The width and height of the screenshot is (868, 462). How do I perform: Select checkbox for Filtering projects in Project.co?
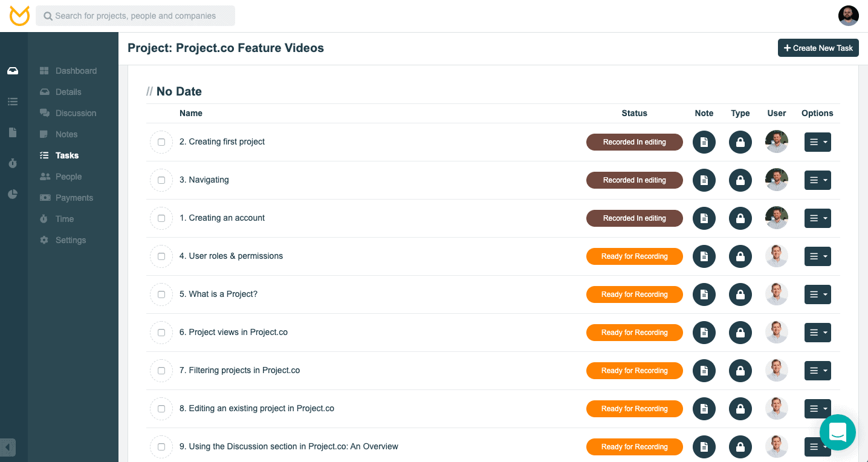(161, 371)
